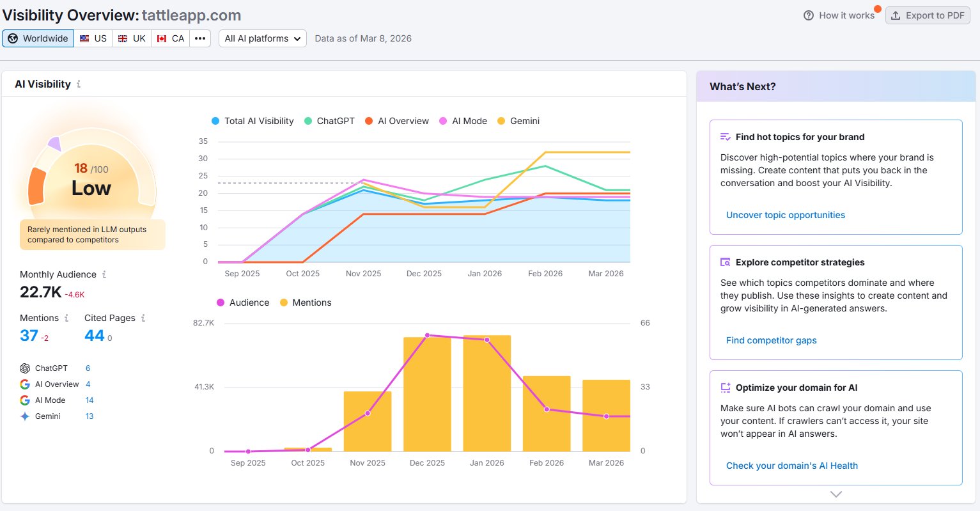Click the Nov 2025 mentions bar

pyautogui.click(x=368, y=421)
